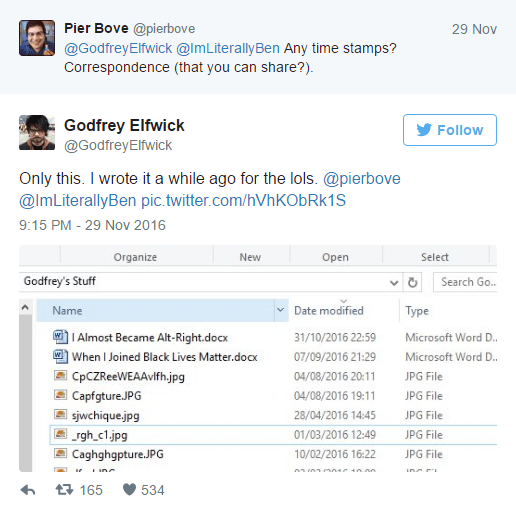Open the Name column filter dropdown arrow
Screen dimensions: 516x514
pyautogui.click(x=281, y=310)
